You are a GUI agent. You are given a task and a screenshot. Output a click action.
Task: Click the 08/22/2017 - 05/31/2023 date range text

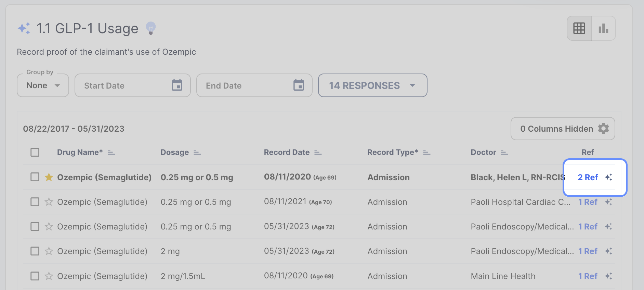point(74,129)
